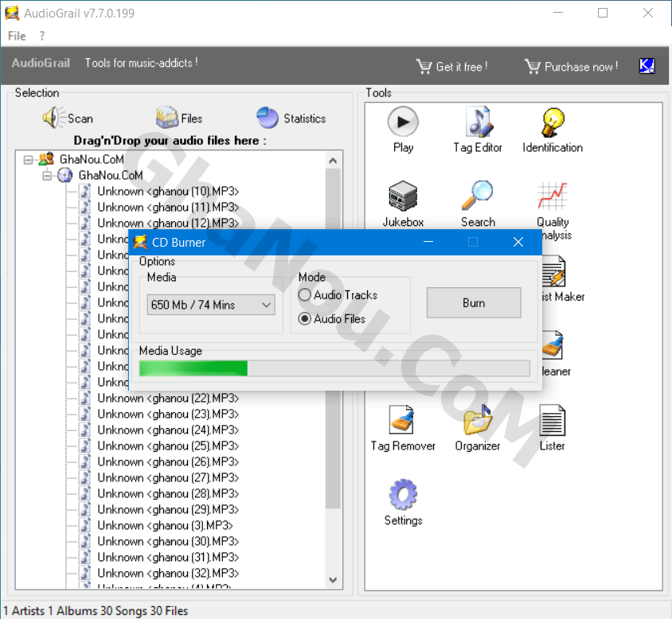The width and height of the screenshot is (672, 619).
Task: Open the 650 Mb / 74 Mins media dropdown
Action: [211, 305]
